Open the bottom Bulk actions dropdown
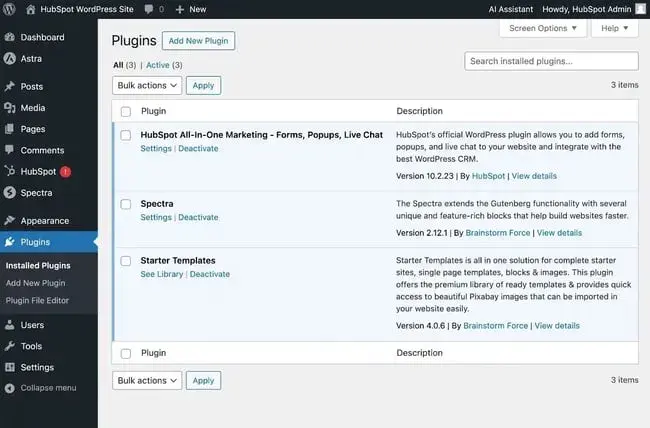This screenshot has width=650, height=428. point(147,380)
